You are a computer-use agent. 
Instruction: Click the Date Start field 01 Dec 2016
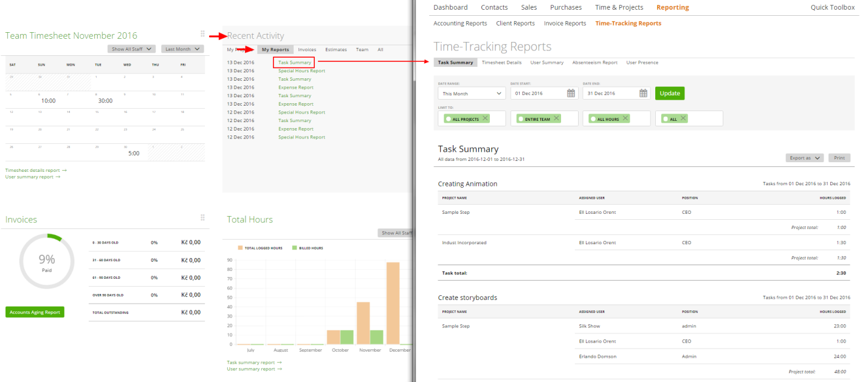(543, 93)
